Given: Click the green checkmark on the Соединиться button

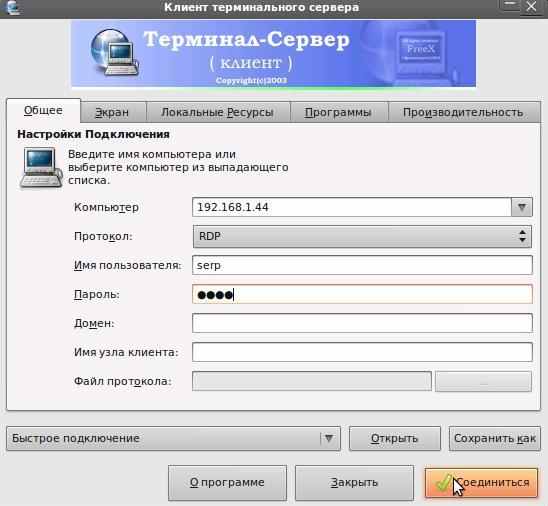Looking at the screenshot, I should coord(444,483).
